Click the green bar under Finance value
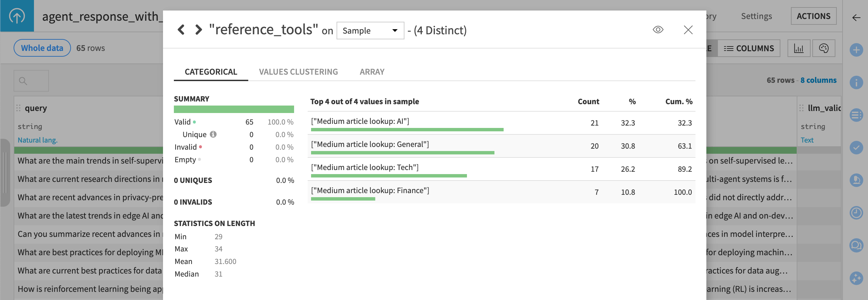The image size is (868, 300). coord(343,199)
